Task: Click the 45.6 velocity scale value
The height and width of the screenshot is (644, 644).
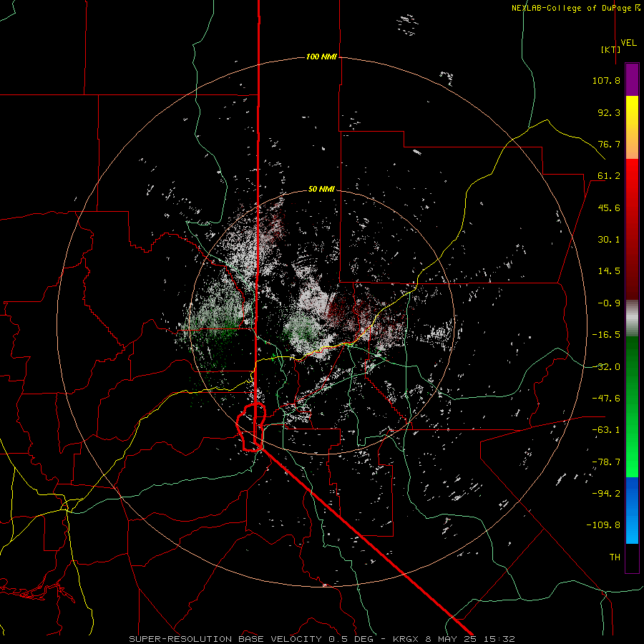Action: [x=609, y=208]
